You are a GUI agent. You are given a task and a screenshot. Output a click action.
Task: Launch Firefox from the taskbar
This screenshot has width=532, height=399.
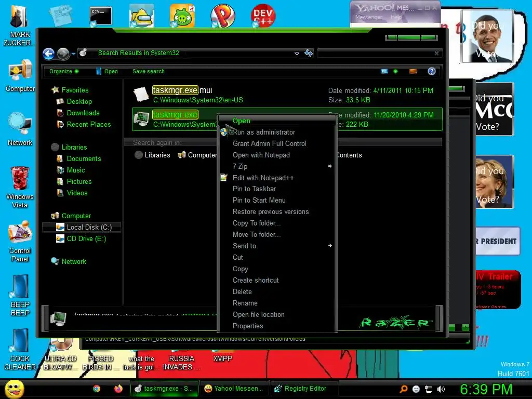[x=118, y=389]
